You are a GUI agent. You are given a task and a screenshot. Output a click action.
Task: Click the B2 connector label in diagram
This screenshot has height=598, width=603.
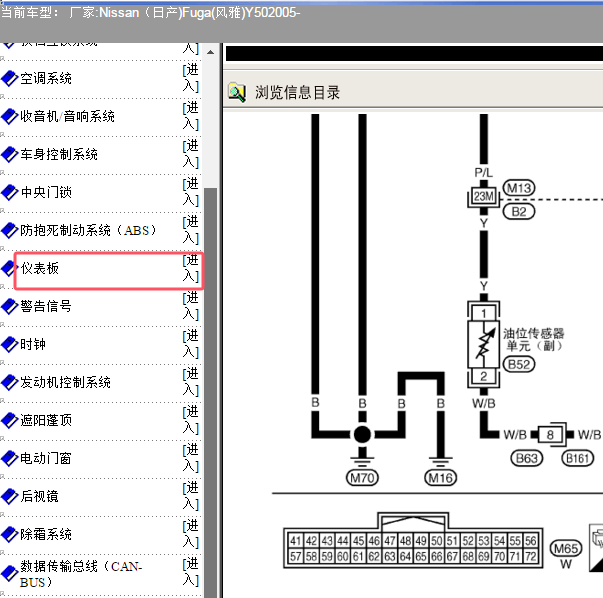click(519, 212)
